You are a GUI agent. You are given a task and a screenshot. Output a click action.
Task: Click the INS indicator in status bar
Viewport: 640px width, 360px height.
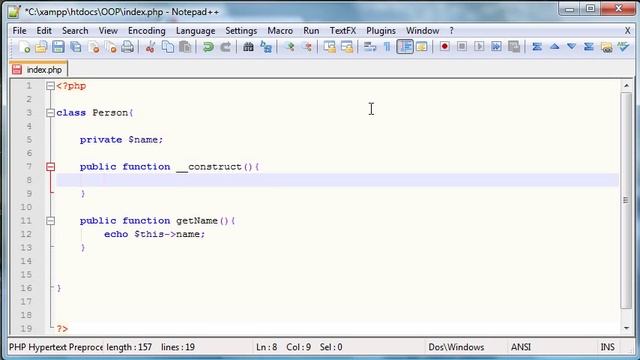(x=607, y=347)
